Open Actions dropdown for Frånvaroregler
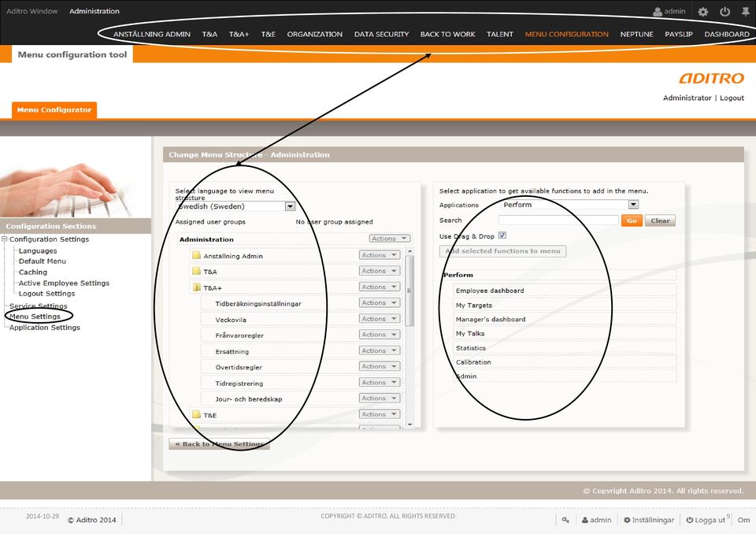 point(380,334)
